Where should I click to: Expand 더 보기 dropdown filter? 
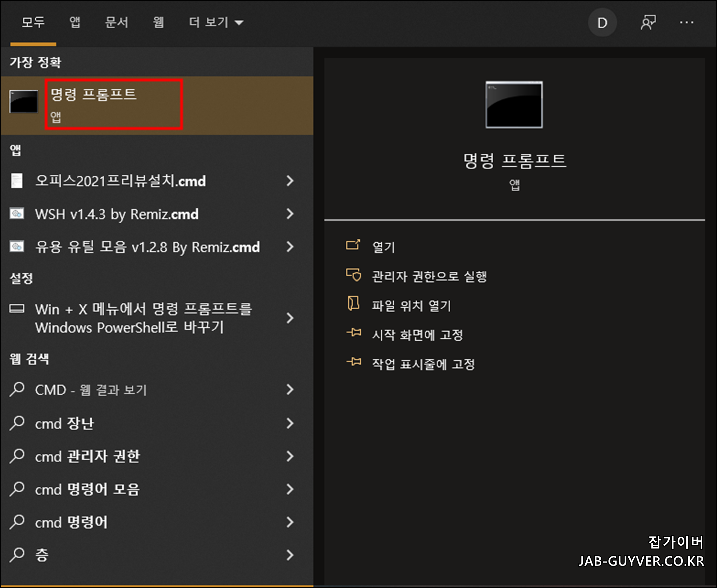coord(216,23)
